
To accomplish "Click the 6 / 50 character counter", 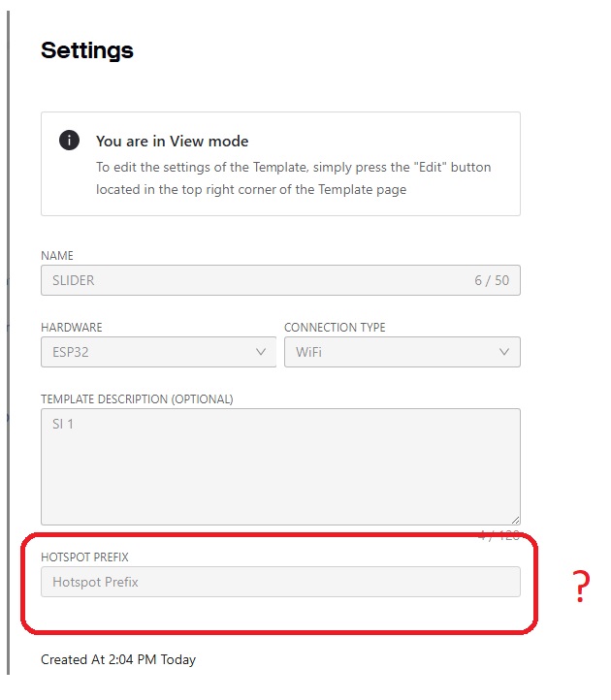I will [492, 280].
